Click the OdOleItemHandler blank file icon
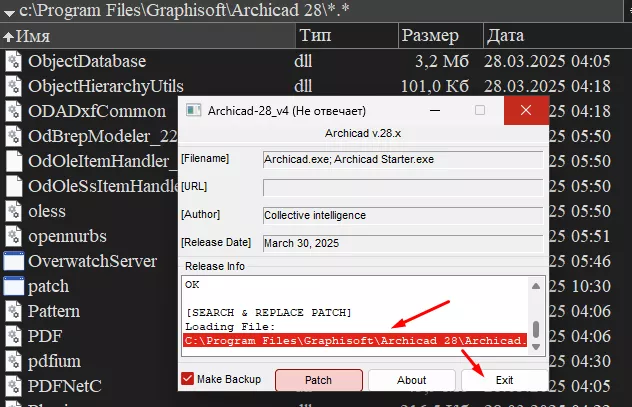Image resolution: width=632 pixels, height=407 pixels. tap(14, 161)
